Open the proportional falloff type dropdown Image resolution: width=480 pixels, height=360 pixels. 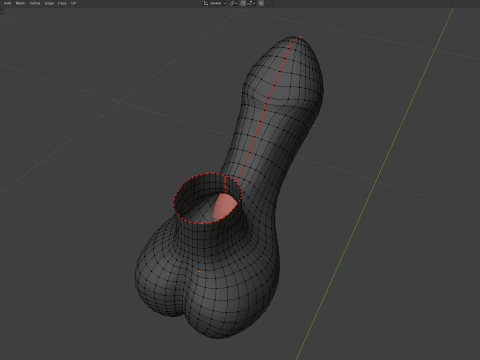pyautogui.click(x=270, y=3)
